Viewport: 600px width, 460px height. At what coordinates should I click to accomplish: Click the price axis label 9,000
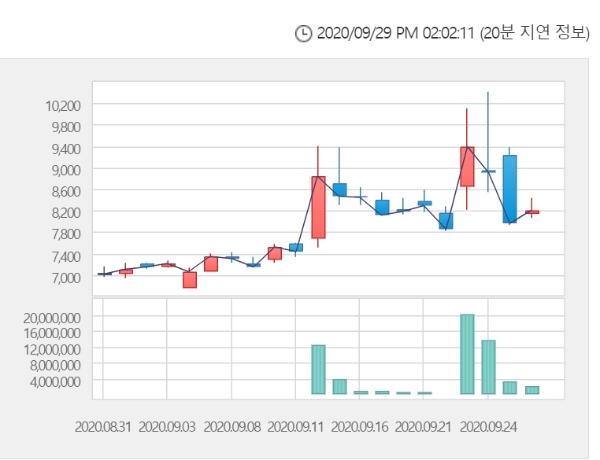[66, 170]
